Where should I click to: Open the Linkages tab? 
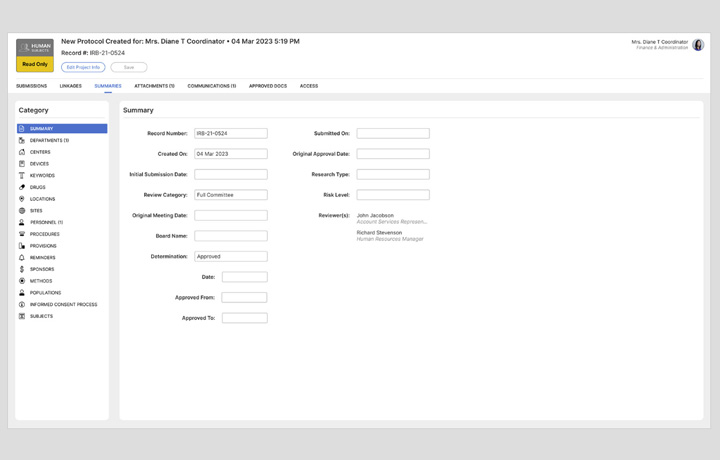(x=71, y=86)
